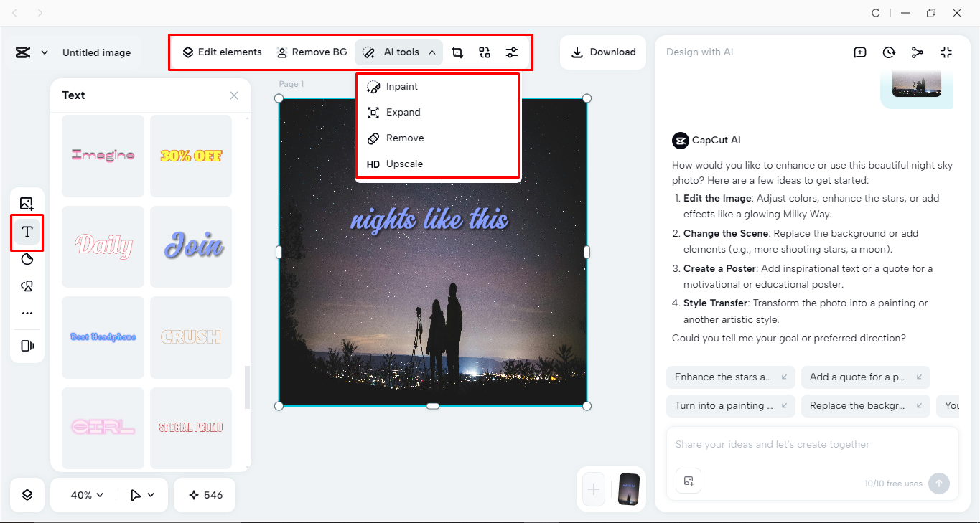Select the 30% OFF text style
This screenshot has height=523, width=980.
(191, 156)
